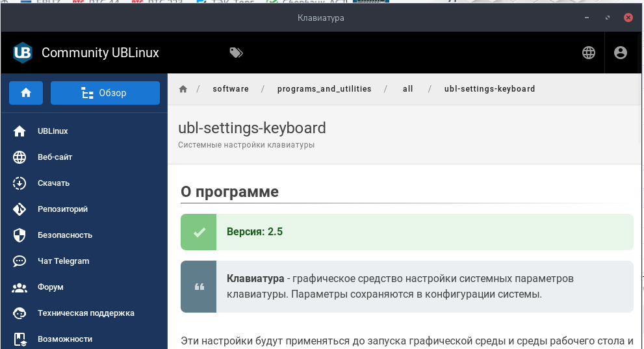Screen dimensions: 644x349
Task: Open language selector globe icon
Action: coord(589,53)
